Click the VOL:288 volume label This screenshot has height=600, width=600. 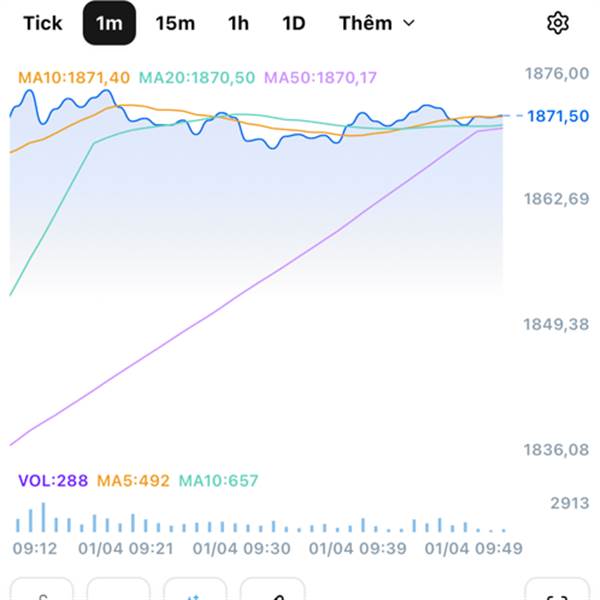[x=52, y=481]
